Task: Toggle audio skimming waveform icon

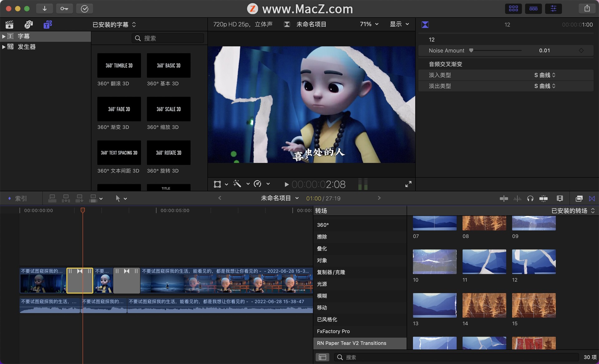Action: 517,199
